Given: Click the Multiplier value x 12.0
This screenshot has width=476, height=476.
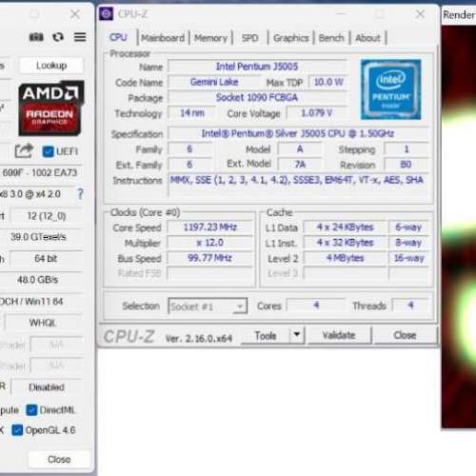Looking at the screenshot, I should pos(210,243).
